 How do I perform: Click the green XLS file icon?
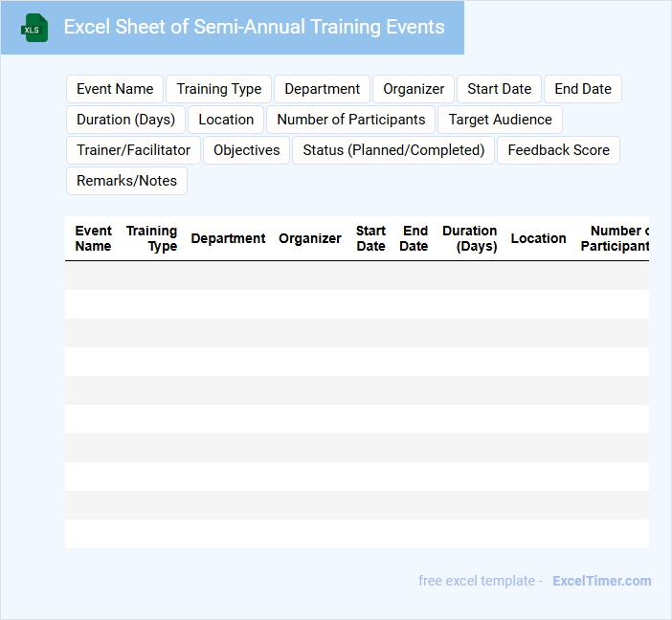(x=35, y=28)
